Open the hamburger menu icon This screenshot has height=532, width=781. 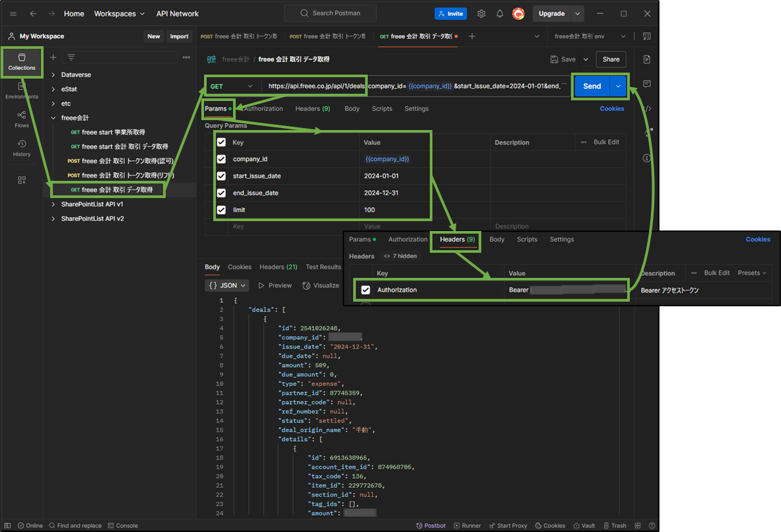(13, 13)
